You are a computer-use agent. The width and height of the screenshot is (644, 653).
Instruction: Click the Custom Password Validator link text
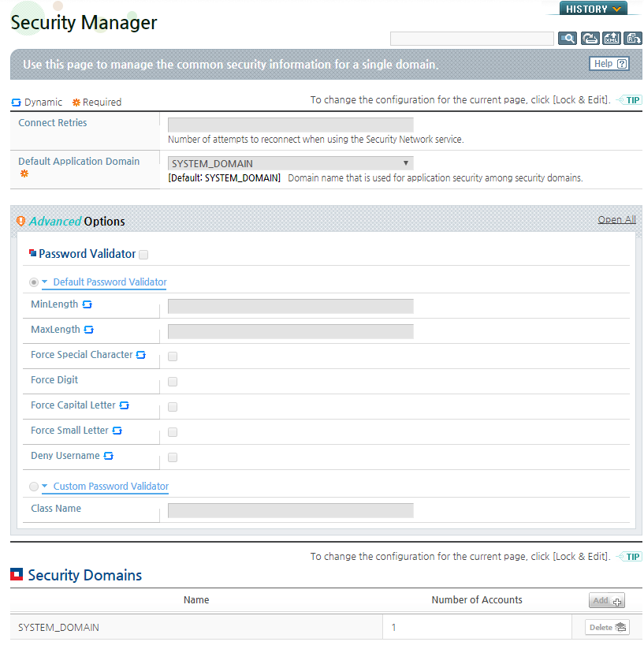coord(110,486)
